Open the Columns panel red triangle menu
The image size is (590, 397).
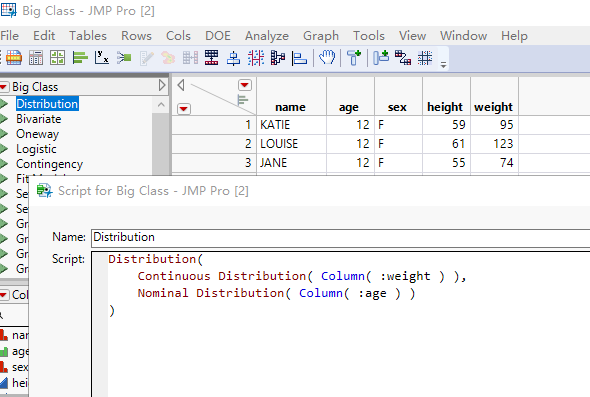coord(4,295)
